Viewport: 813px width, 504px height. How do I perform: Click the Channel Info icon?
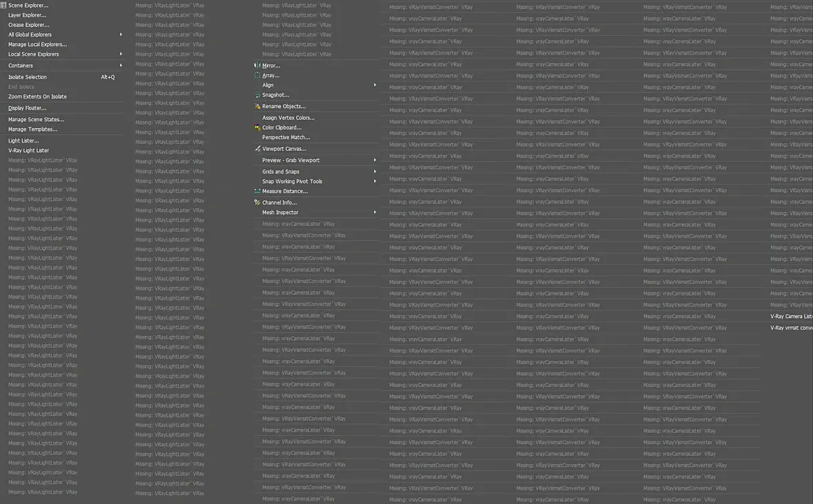click(257, 202)
